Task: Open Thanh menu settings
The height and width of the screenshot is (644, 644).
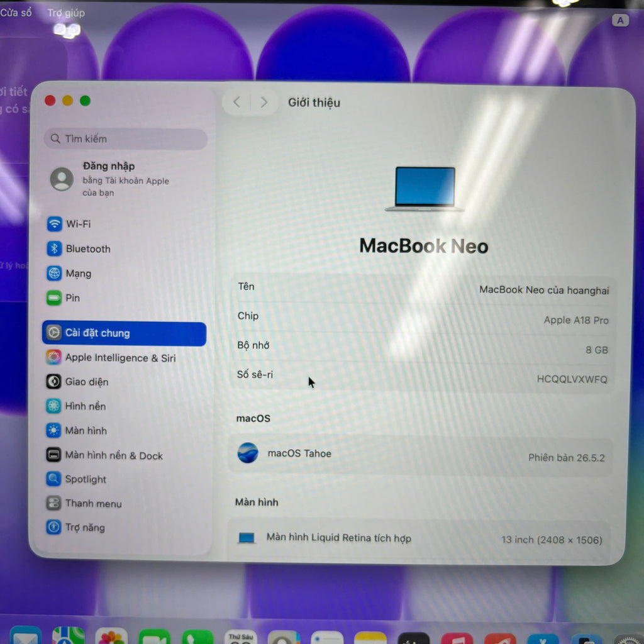Action: pos(84,503)
